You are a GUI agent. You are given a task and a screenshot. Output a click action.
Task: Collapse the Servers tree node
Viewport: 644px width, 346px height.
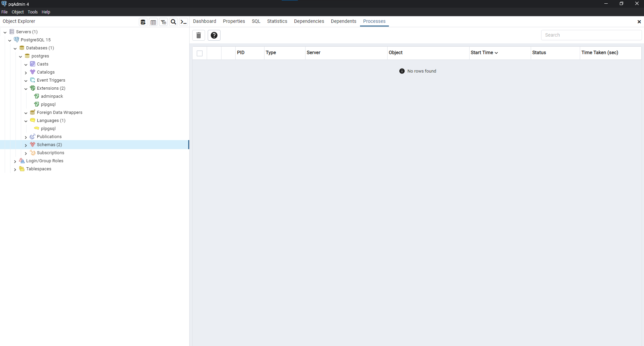point(5,32)
